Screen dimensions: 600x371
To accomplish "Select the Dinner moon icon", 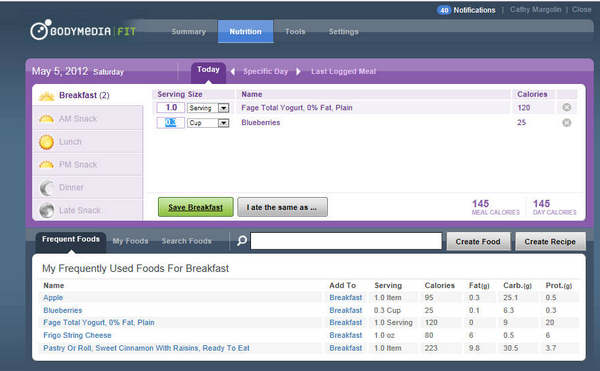I will coord(47,188).
